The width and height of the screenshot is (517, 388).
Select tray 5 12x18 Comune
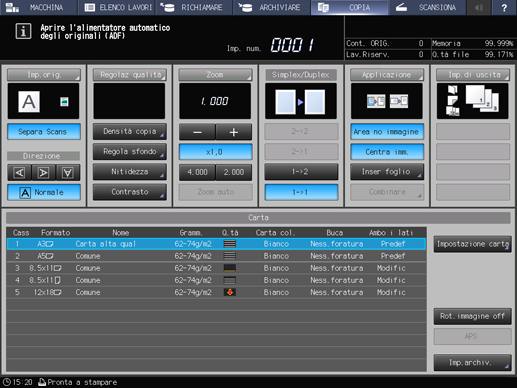(x=216, y=292)
